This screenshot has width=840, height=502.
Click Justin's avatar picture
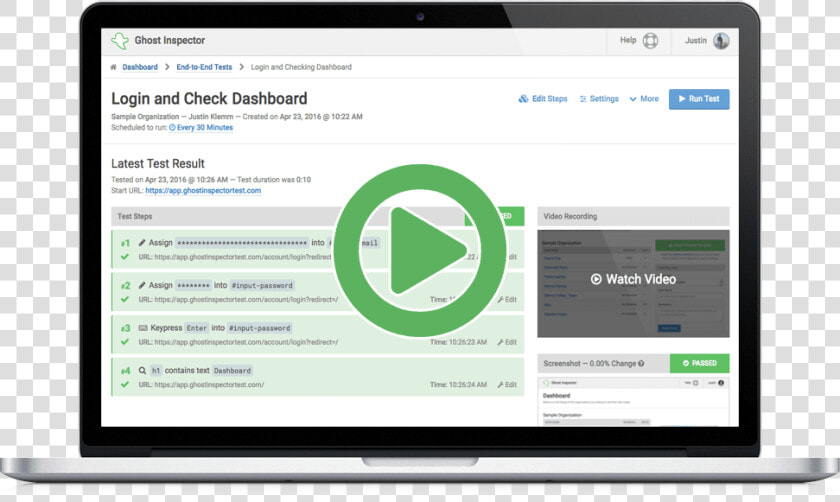[721, 41]
